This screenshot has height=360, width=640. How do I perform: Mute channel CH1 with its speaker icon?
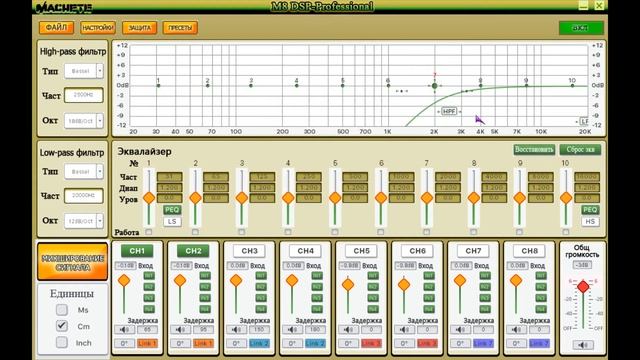[124, 329]
